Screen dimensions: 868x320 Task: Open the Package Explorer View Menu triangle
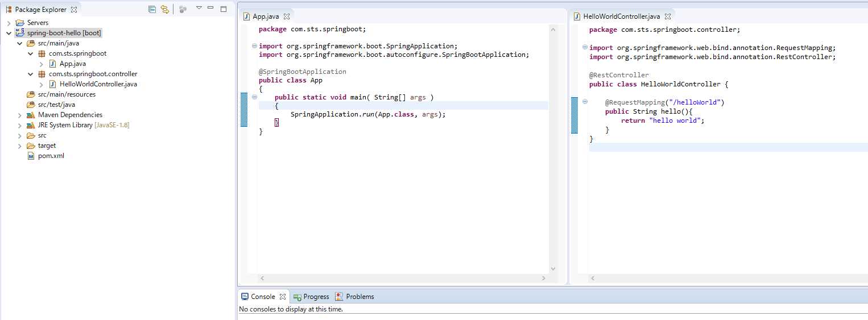coord(199,8)
